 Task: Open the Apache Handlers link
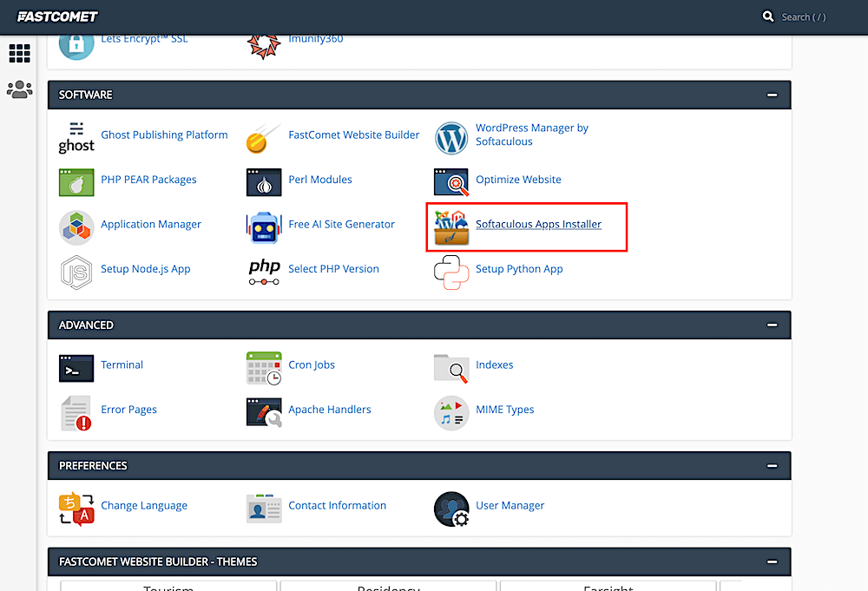pyautogui.click(x=329, y=410)
